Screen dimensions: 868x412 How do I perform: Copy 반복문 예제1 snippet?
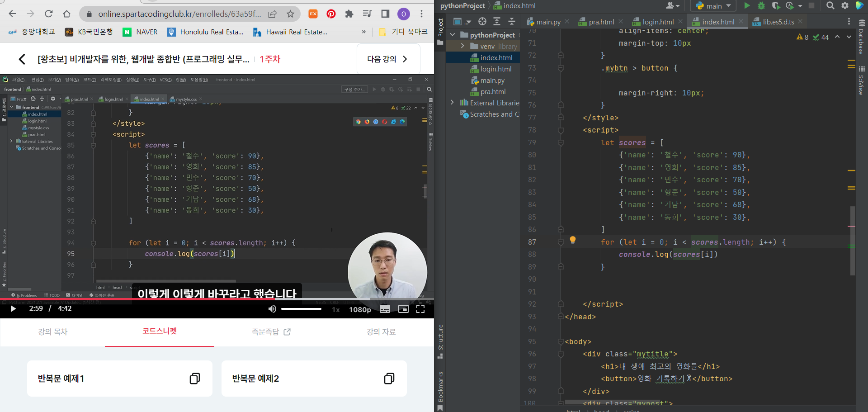pos(195,379)
